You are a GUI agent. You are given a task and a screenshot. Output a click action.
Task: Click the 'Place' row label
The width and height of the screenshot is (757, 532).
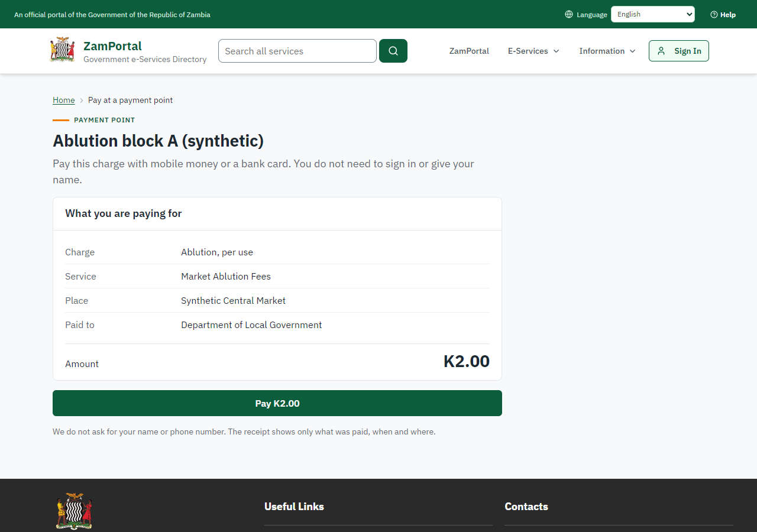[x=77, y=300]
